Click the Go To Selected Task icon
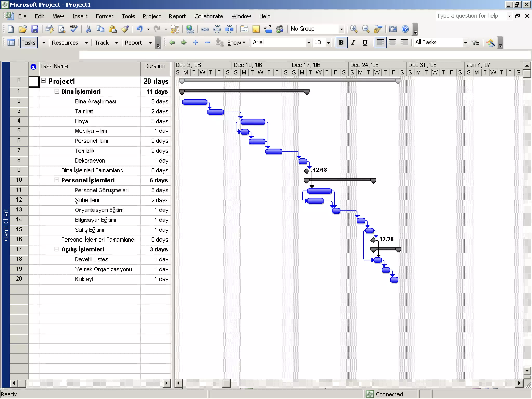The width and height of the screenshot is (532, 399). pos(378,29)
